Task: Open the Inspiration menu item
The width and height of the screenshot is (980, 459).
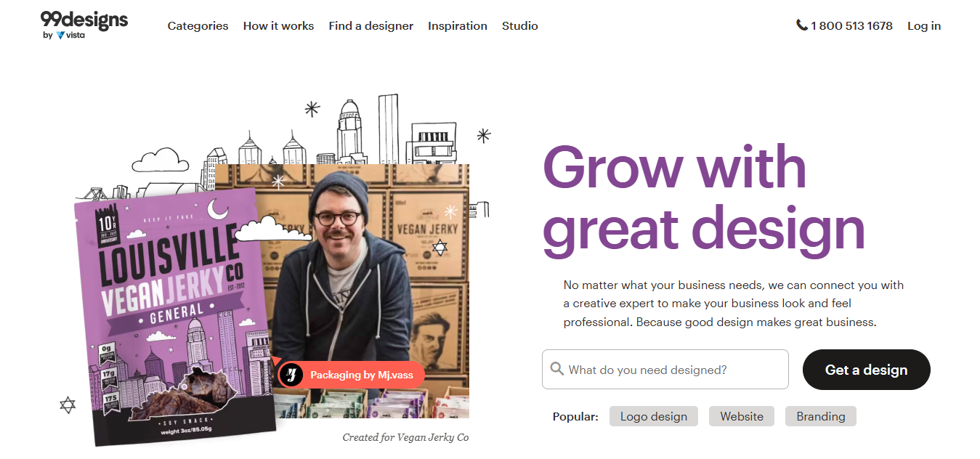Action: [458, 26]
